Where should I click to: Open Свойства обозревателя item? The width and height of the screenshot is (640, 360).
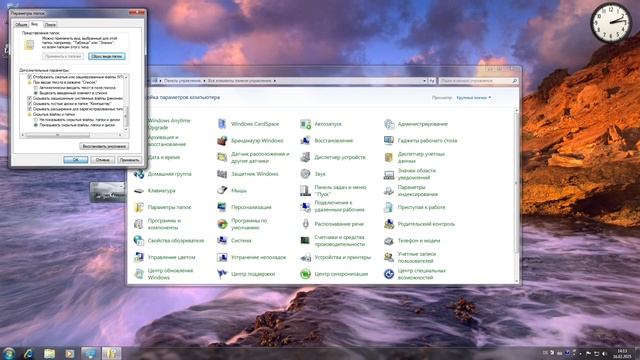pos(169,241)
